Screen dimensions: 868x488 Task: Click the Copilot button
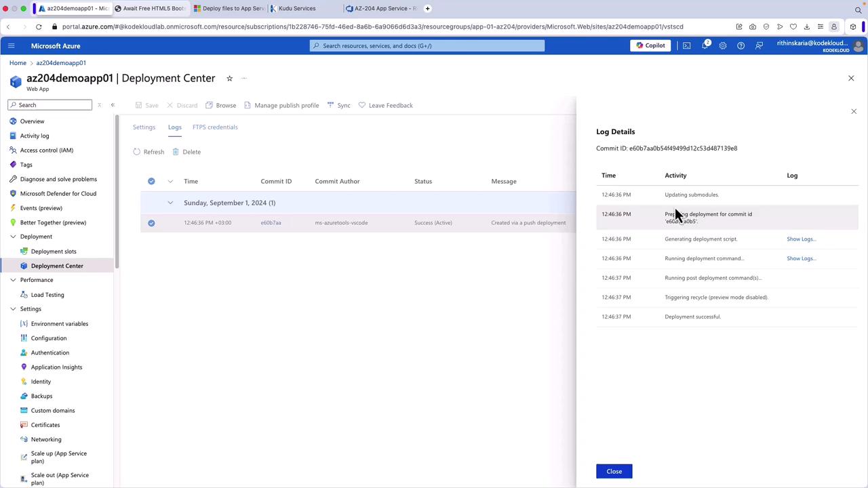point(650,45)
